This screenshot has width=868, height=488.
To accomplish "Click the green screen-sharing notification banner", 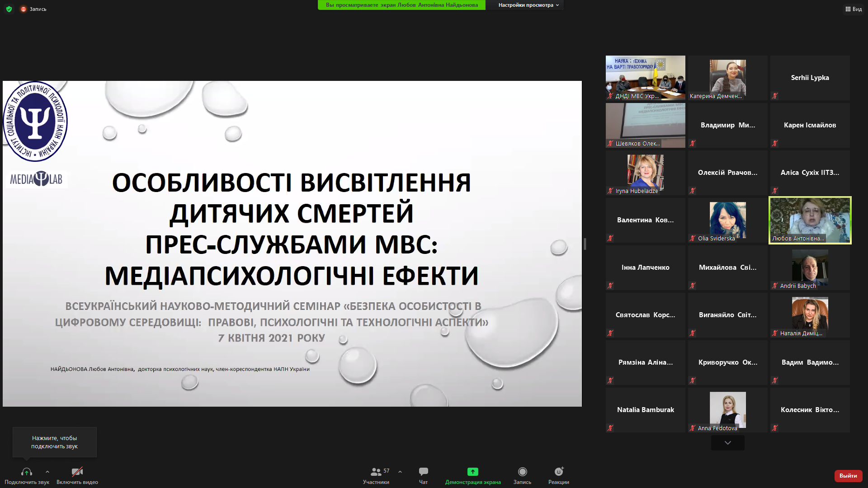I will [401, 5].
